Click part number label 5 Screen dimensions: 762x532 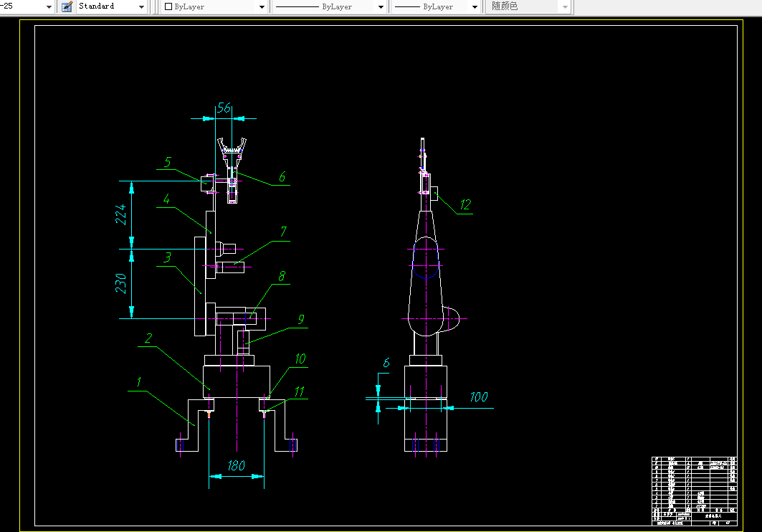pyautogui.click(x=168, y=162)
